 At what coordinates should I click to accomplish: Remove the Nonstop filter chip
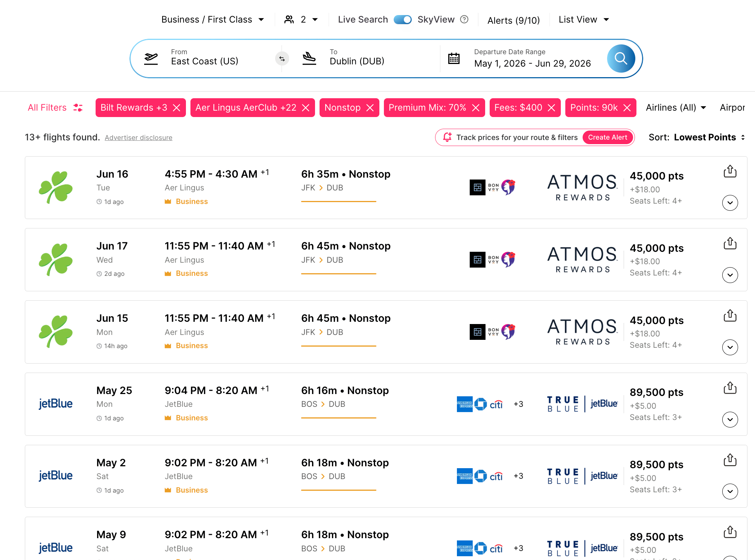click(x=370, y=108)
